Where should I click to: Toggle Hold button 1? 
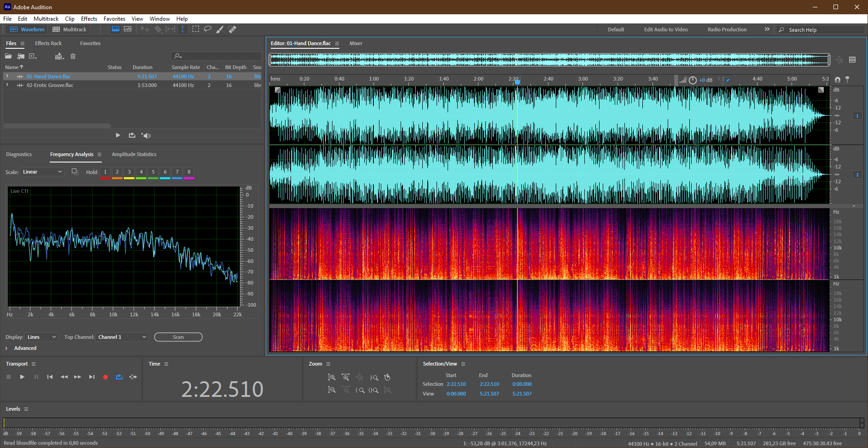tap(105, 172)
